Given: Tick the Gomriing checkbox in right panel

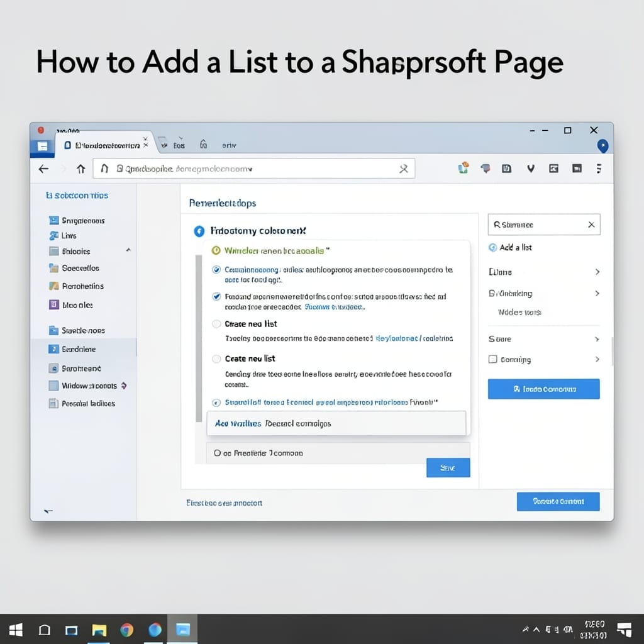Looking at the screenshot, I should (x=493, y=359).
